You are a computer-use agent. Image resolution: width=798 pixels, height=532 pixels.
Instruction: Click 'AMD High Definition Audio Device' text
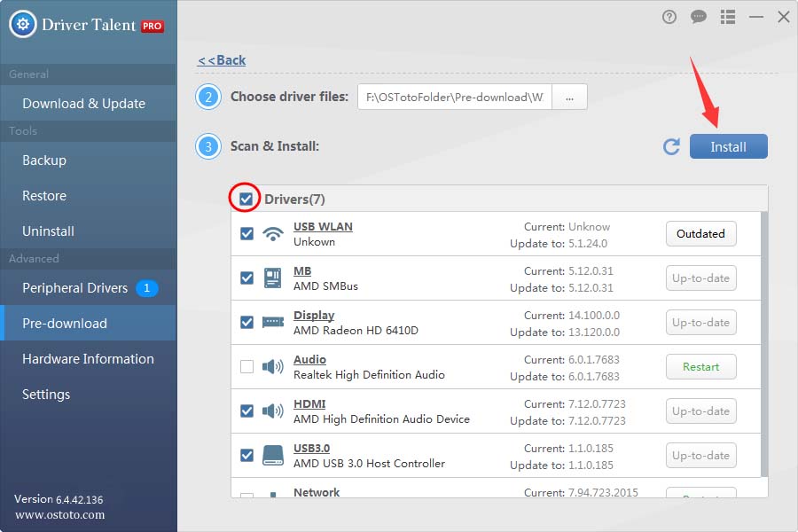[x=381, y=419]
